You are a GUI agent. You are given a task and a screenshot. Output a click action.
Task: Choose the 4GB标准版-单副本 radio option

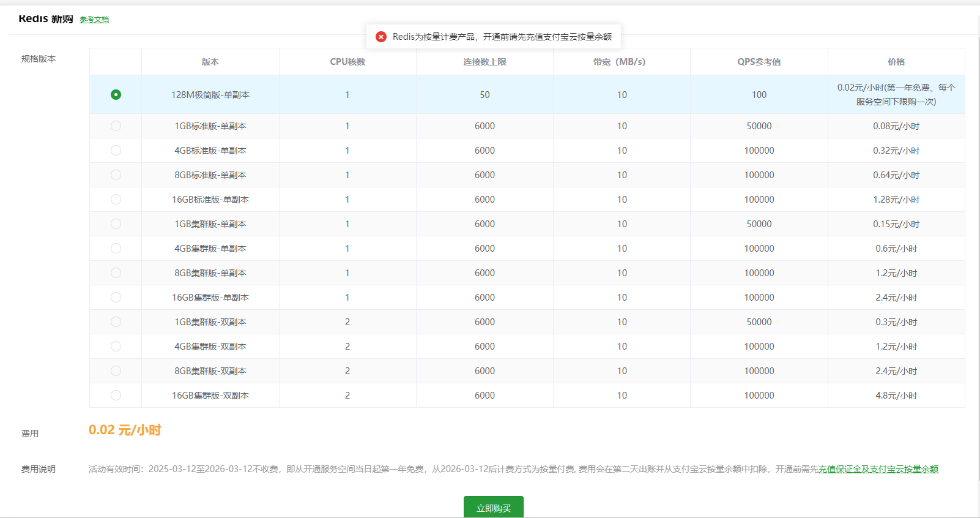pos(116,150)
